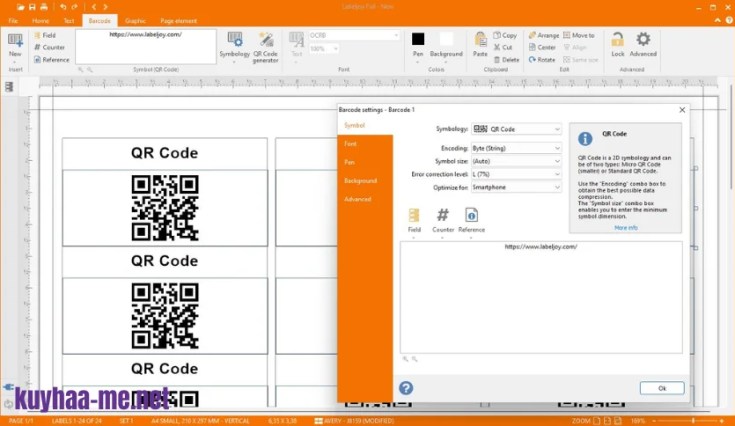Open the Symbology ribbon button
735x426 pixels.
[x=234, y=46]
